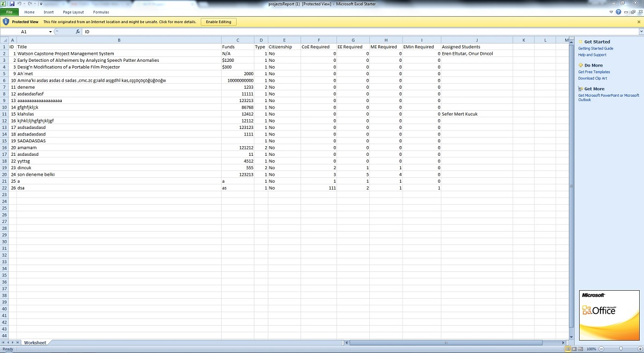Click the zoom in plus icon
644x353 pixels.
tap(639, 349)
